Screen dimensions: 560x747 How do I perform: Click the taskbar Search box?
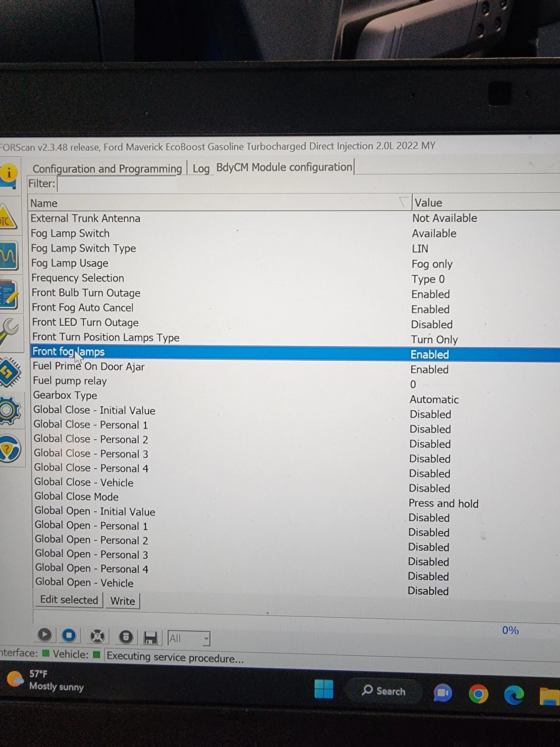point(384,691)
